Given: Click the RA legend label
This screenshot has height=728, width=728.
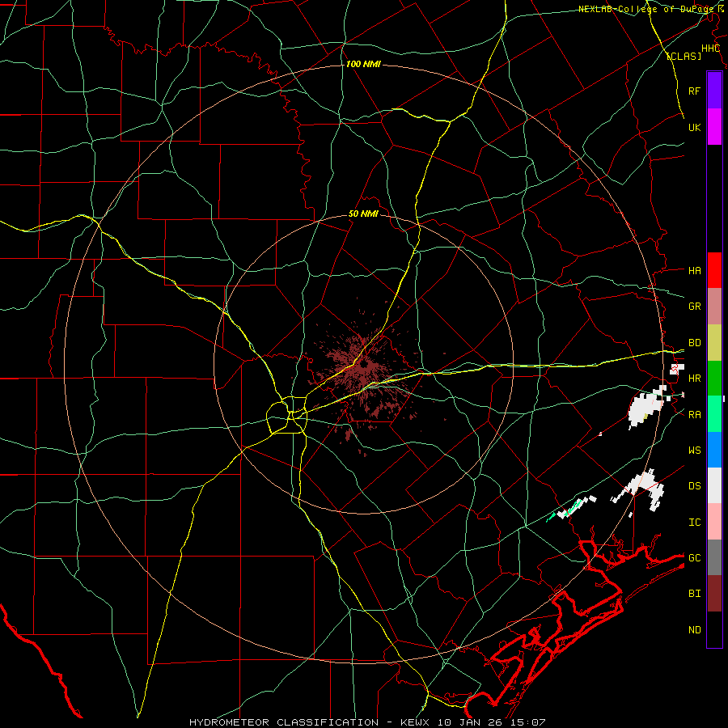Looking at the screenshot, I should click(x=695, y=414).
